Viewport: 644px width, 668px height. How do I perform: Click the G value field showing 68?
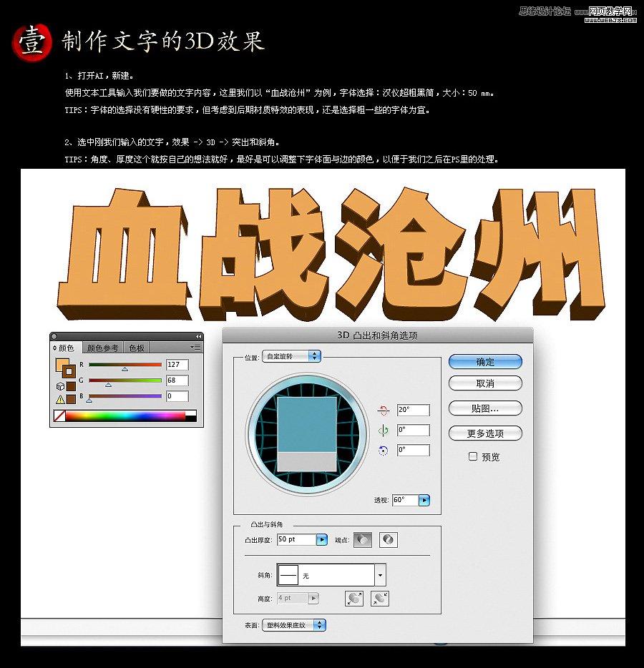177,380
